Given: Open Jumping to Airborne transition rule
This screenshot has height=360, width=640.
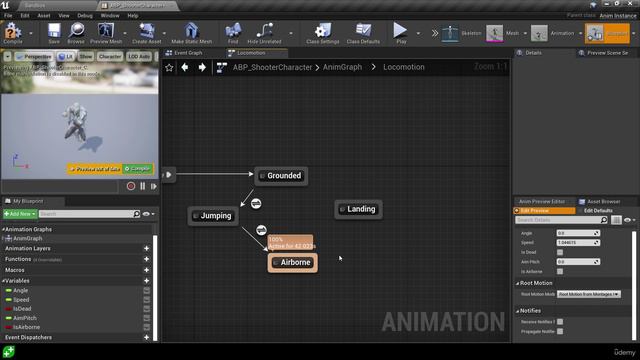Looking at the screenshot, I should (x=261, y=230).
